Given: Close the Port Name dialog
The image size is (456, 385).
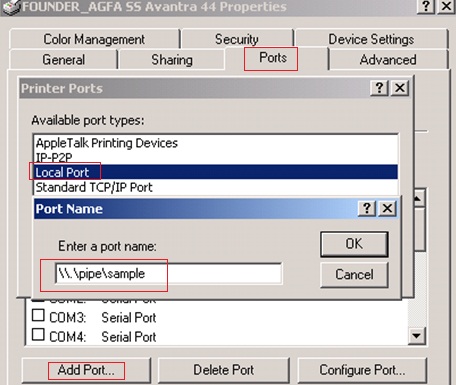Looking at the screenshot, I should (387, 209).
